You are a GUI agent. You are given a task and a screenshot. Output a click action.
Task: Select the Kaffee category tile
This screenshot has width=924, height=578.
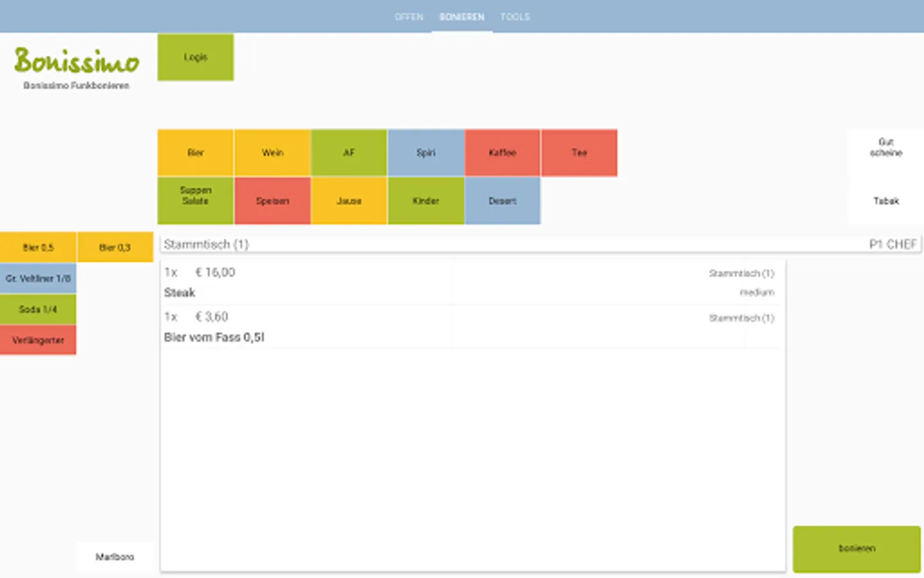pyautogui.click(x=502, y=153)
